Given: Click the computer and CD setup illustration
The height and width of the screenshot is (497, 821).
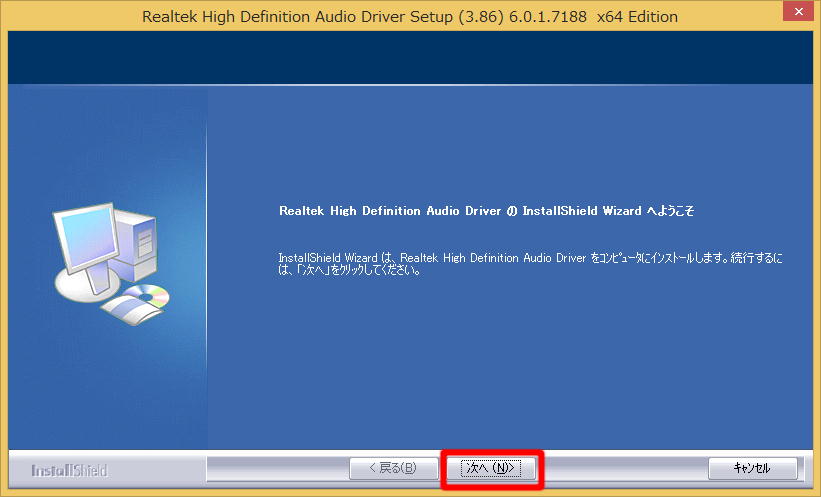Looking at the screenshot, I should click(x=110, y=264).
